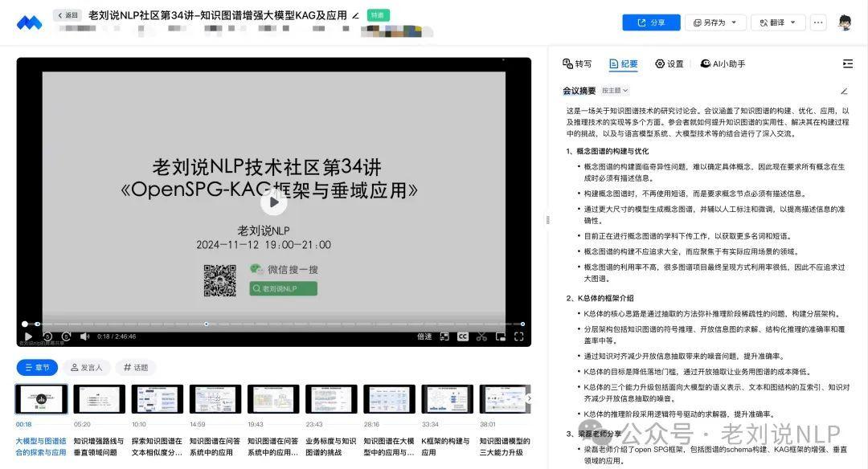
Task: Mute audio with the volume icon
Action: click(x=84, y=336)
